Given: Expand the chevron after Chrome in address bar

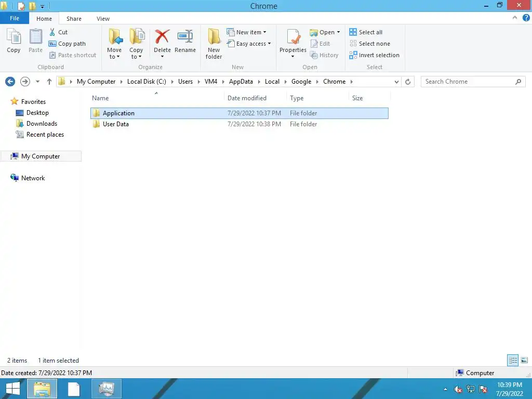Looking at the screenshot, I should 352,82.
